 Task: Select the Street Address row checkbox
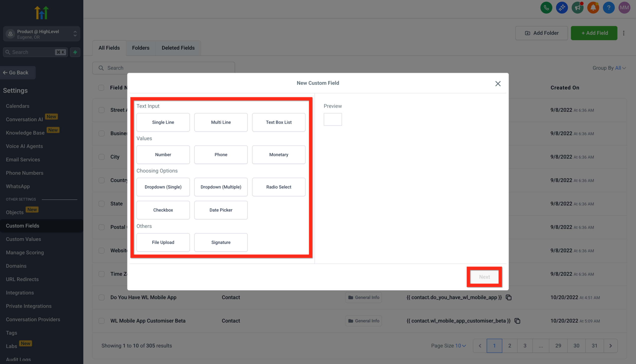click(102, 110)
